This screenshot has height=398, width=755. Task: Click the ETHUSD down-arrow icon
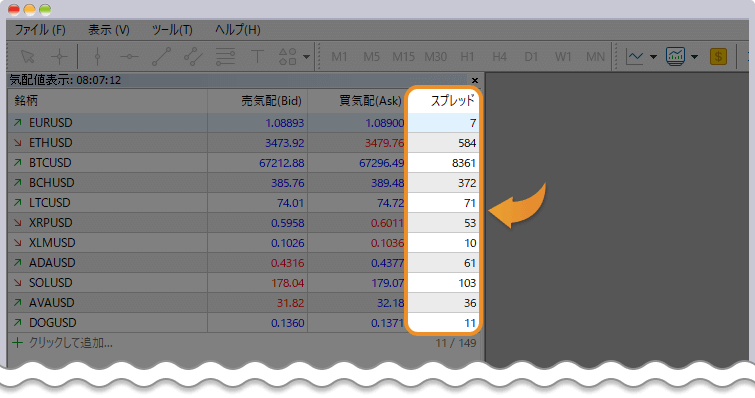tap(18, 143)
